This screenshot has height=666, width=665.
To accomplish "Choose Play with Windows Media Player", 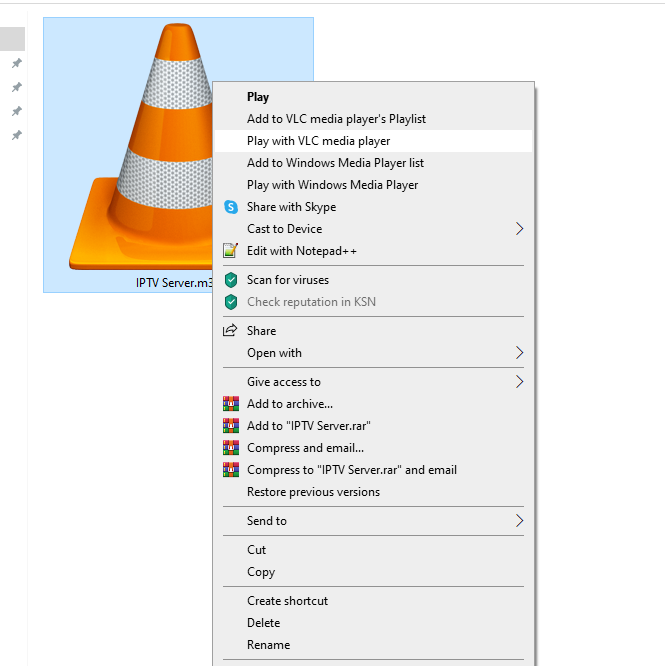I will pyautogui.click(x=373, y=185).
